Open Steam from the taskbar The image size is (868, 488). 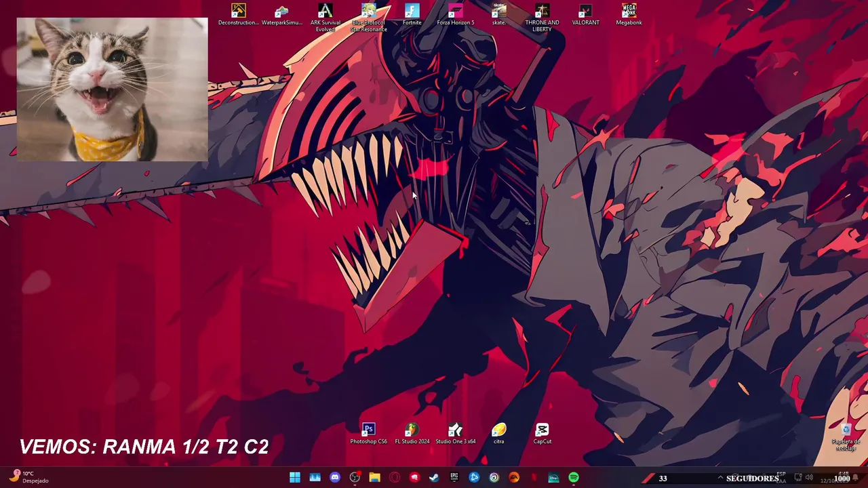point(434,477)
